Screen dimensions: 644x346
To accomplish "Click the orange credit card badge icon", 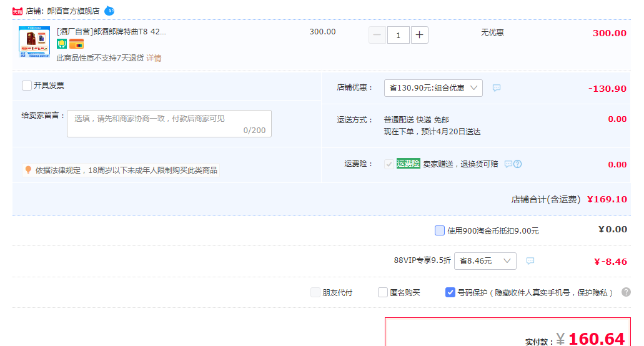I will 76,44.
